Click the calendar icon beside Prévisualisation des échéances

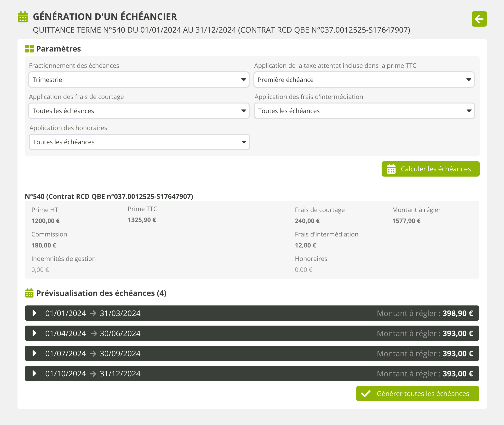(x=29, y=293)
